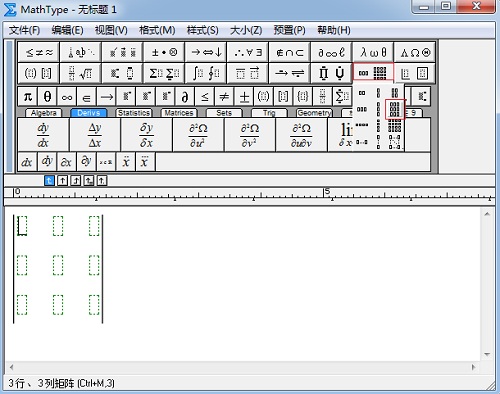Image resolution: width=500 pixels, height=394 pixels.
Task: Choose the 2x2 matrix template
Action: pyautogui.click(x=395, y=93)
